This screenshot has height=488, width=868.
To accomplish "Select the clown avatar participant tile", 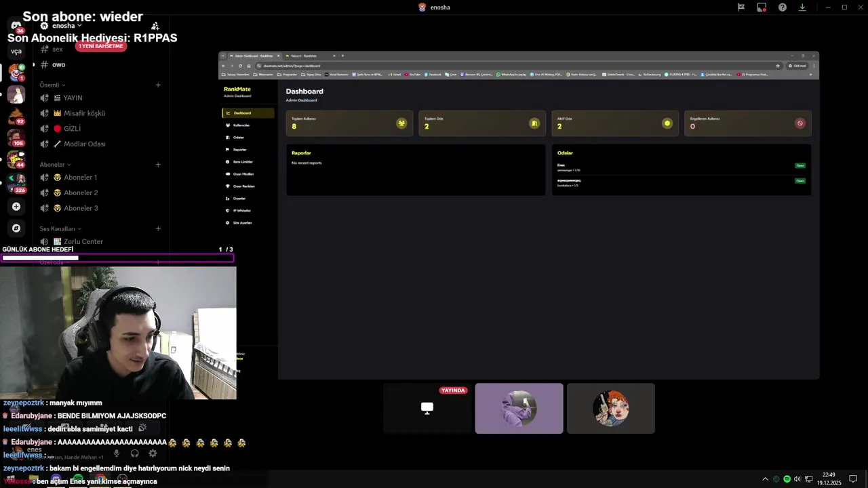I will [611, 409].
